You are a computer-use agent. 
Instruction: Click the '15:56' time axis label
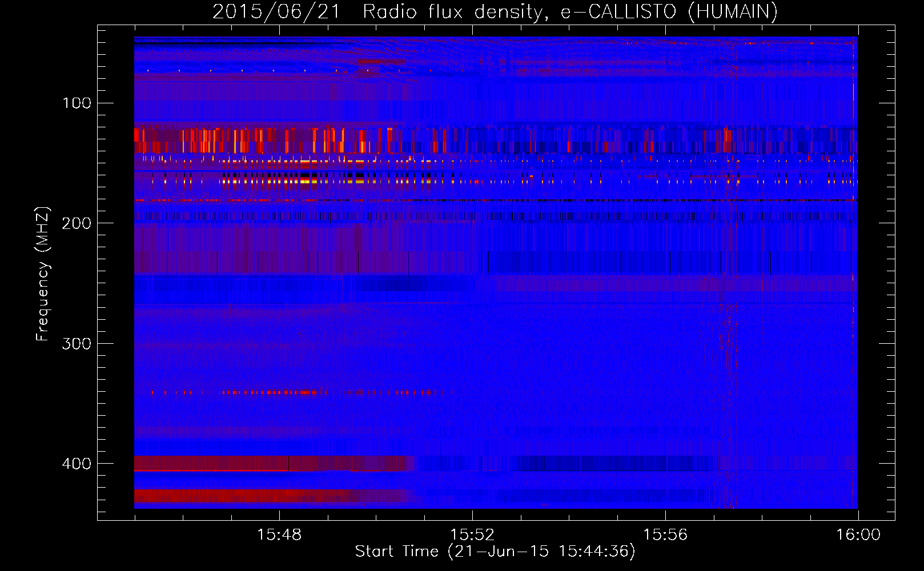tap(665, 535)
